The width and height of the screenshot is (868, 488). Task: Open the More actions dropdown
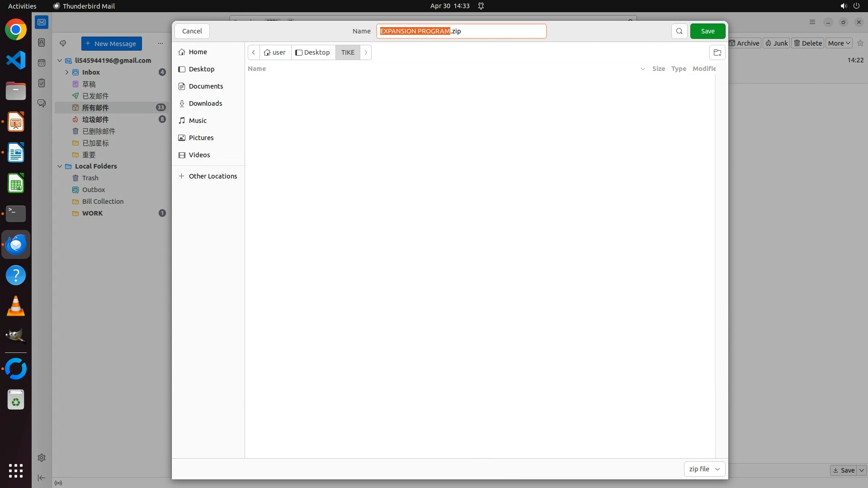click(x=839, y=43)
